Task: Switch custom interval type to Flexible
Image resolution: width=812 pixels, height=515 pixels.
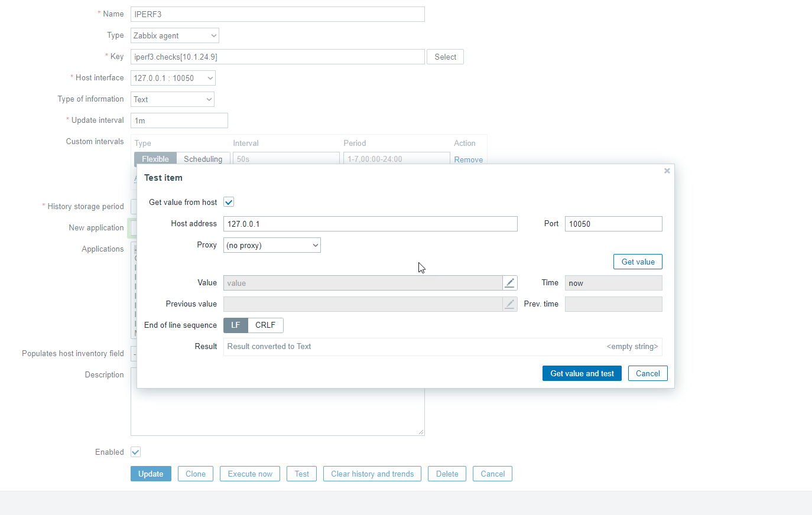Action: coord(155,159)
